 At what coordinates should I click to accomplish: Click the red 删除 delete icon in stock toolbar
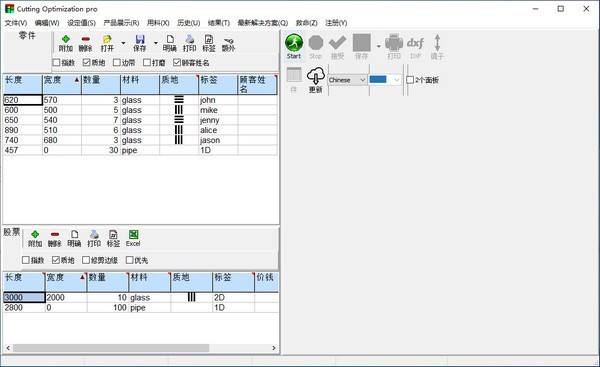click(x=55, y=235)
